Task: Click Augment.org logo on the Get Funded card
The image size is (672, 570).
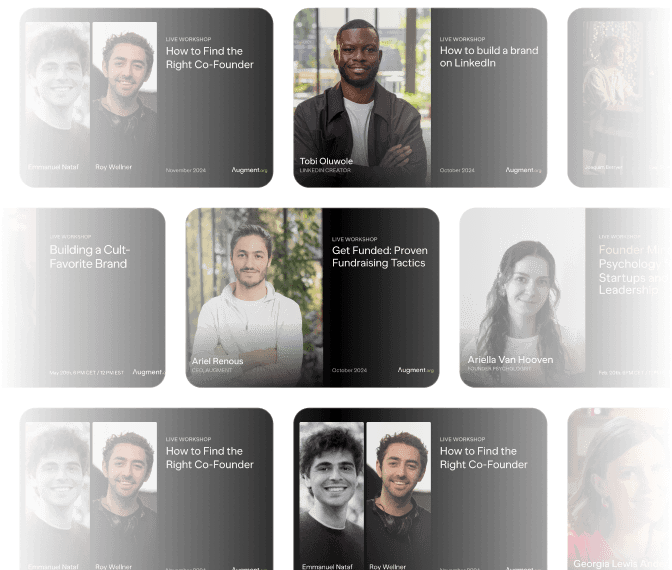Action: 416,370
